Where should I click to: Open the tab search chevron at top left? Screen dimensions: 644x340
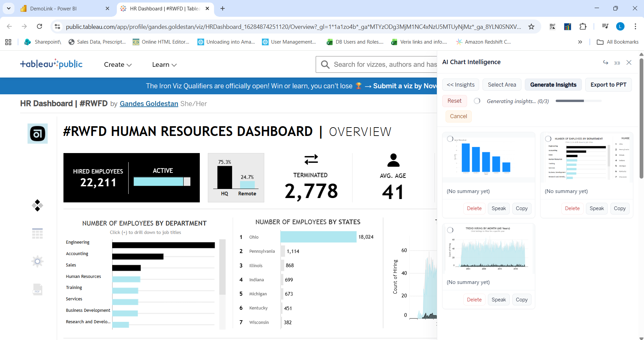click(x=8, y=8)
